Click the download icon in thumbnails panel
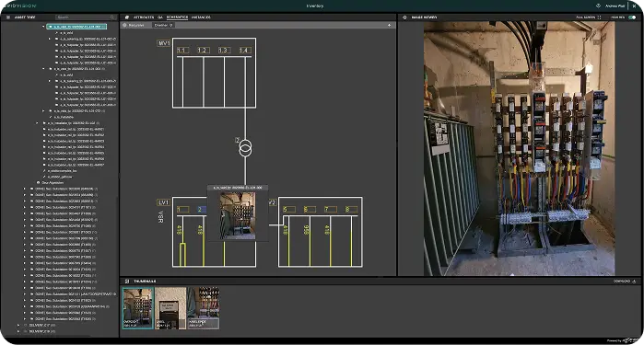Image resolution: width=644 pixels, height=345 pixels. (x=634, y=281)
